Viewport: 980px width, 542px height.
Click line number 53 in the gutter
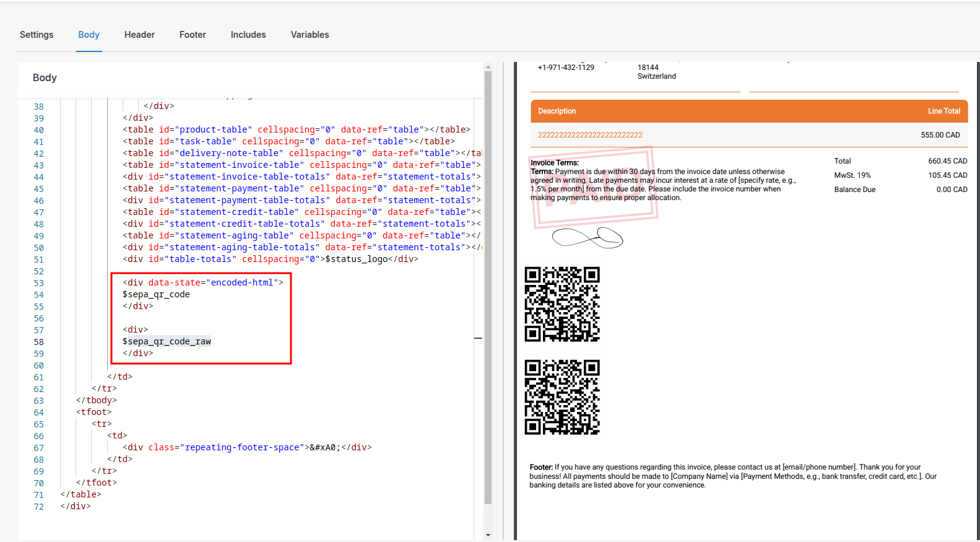pos(38,283)
